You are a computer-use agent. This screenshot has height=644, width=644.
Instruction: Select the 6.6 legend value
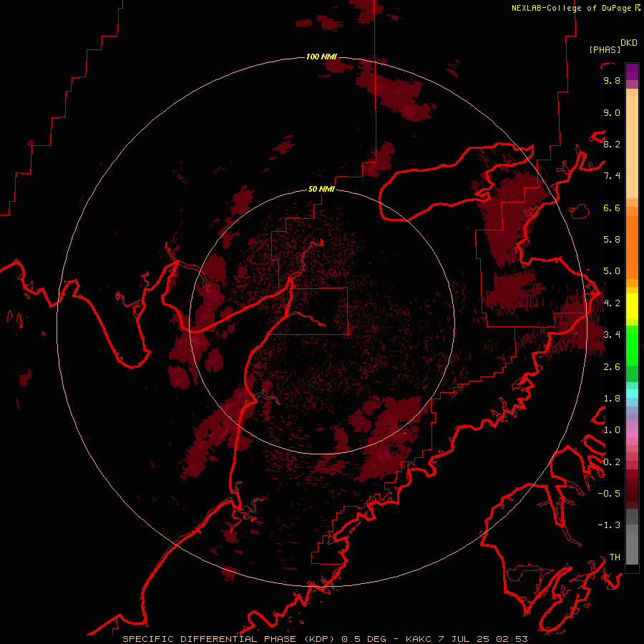[612, 208]
